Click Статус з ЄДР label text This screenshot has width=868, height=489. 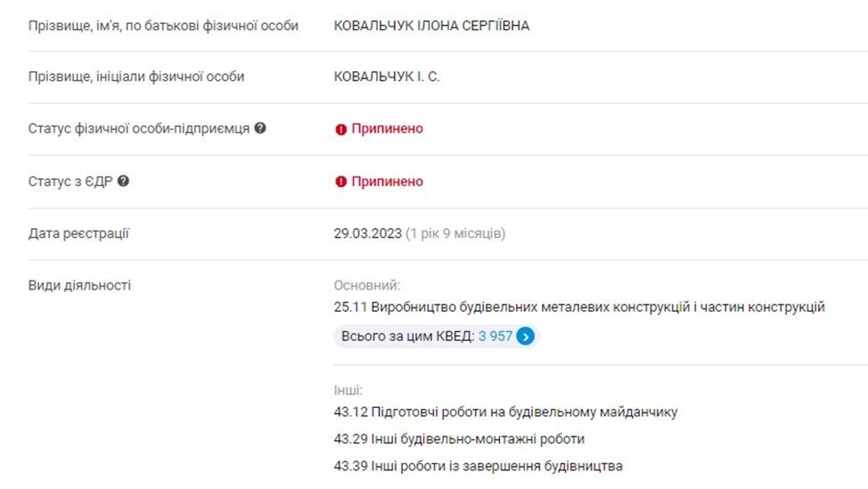70,182
